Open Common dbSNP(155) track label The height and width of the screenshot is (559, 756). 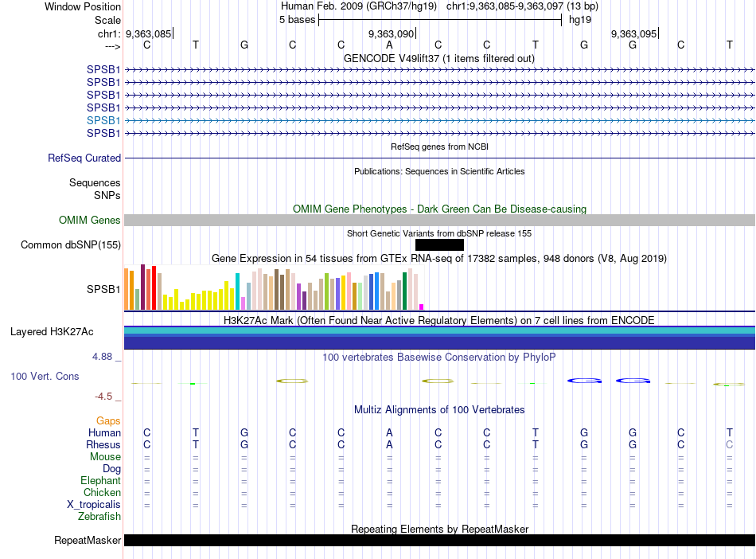pyautogui.click(x=71, y=245)
